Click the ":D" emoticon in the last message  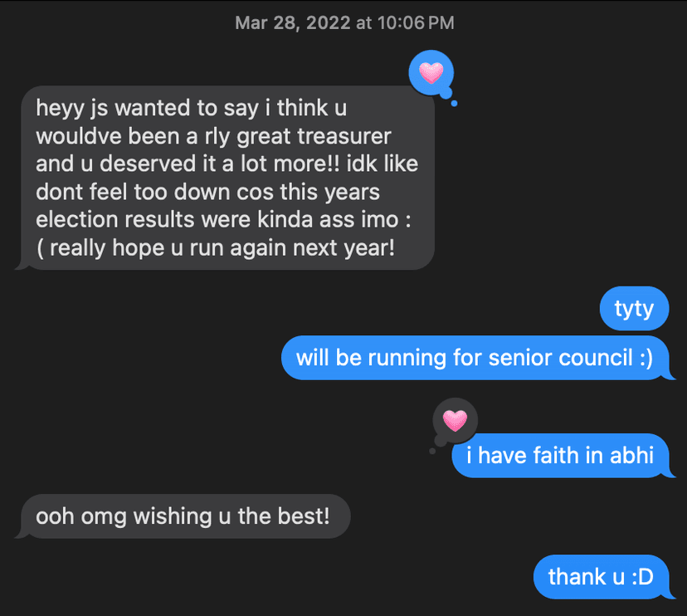pos(641,576)
